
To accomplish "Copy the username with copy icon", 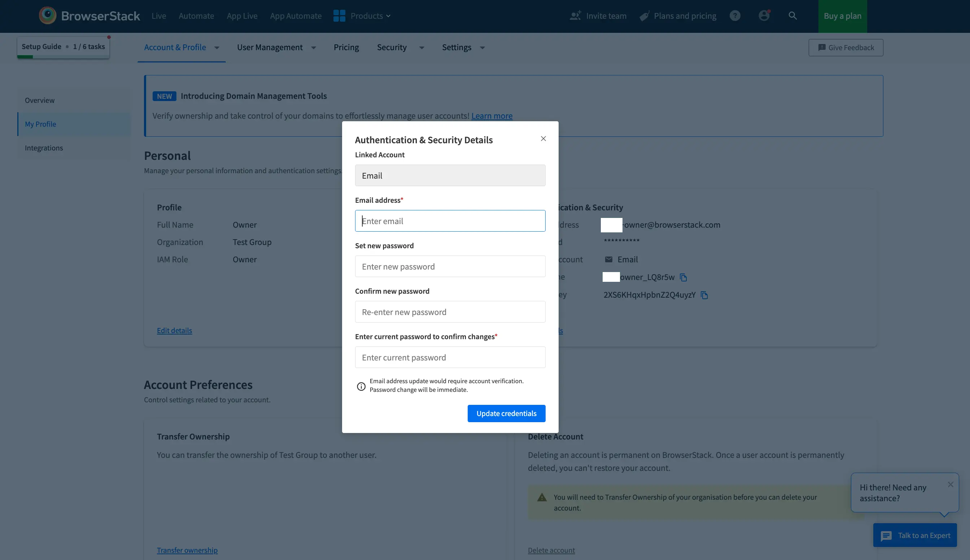I will tap(683, 277).
